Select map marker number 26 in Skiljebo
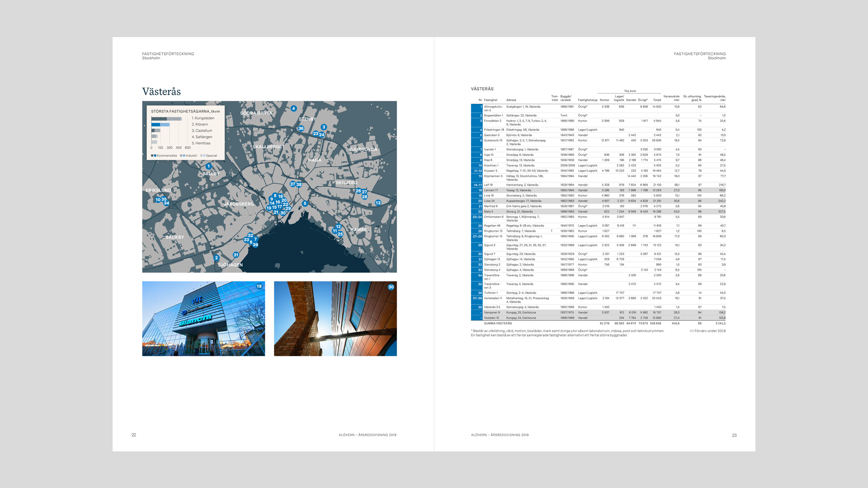 (x=358, y=191)
